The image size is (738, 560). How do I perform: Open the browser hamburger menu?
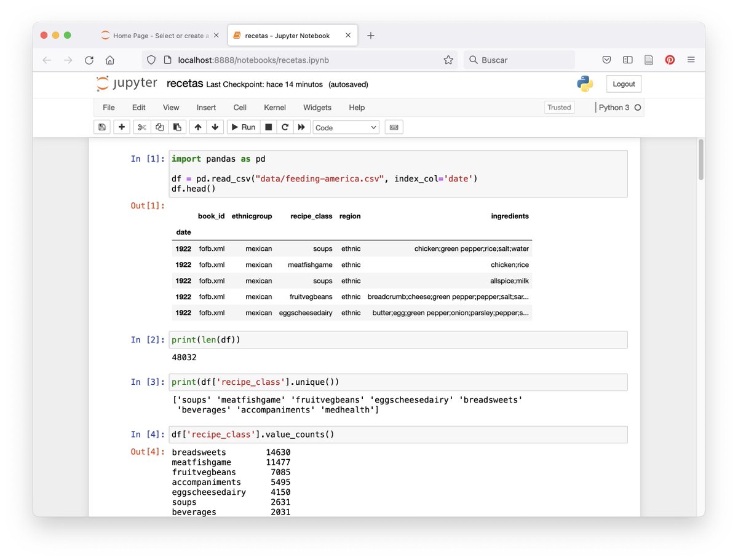(x=691, y=60)
